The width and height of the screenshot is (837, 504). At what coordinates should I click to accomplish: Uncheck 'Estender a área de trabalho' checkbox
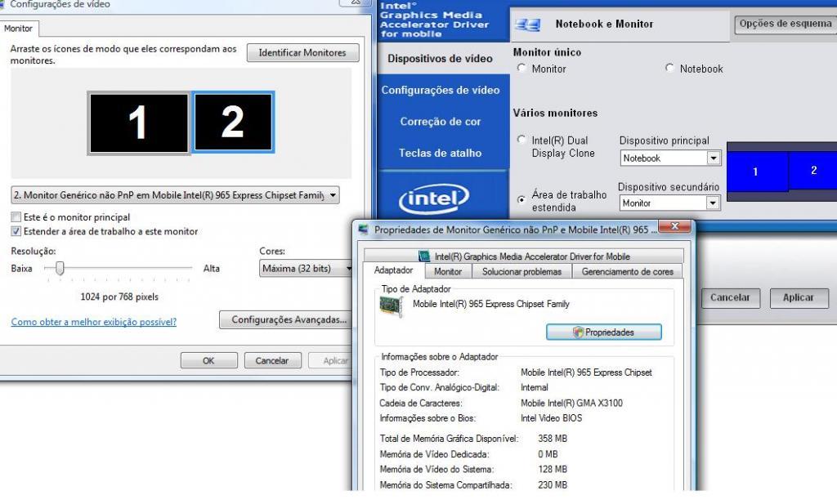(x=16, y=231)
